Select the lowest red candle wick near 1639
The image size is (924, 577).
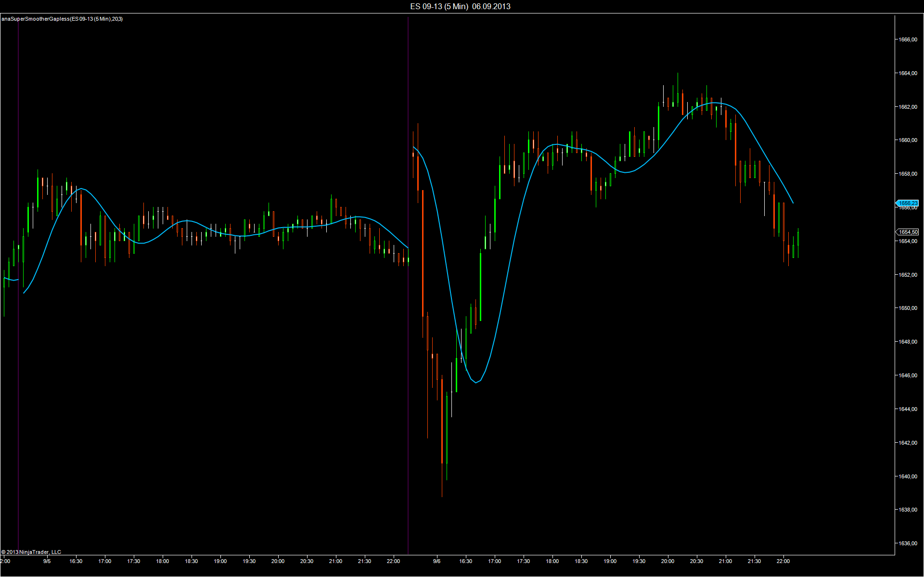point(442,481)
